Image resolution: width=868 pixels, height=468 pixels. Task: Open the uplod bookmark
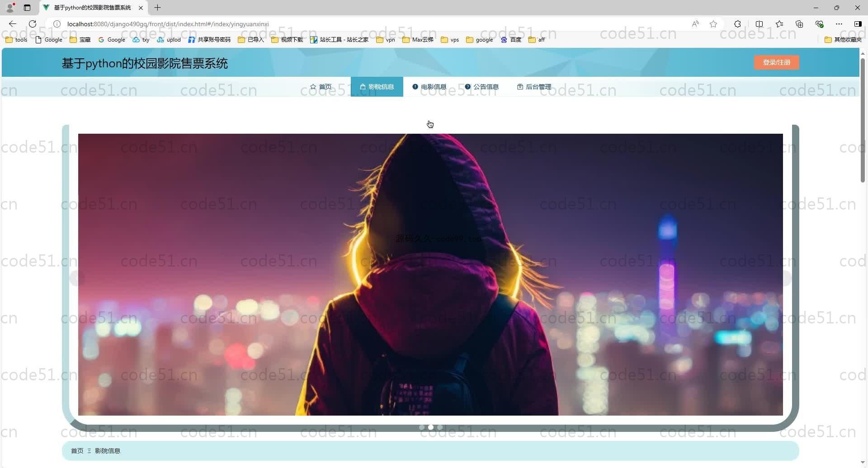point(169,40)
